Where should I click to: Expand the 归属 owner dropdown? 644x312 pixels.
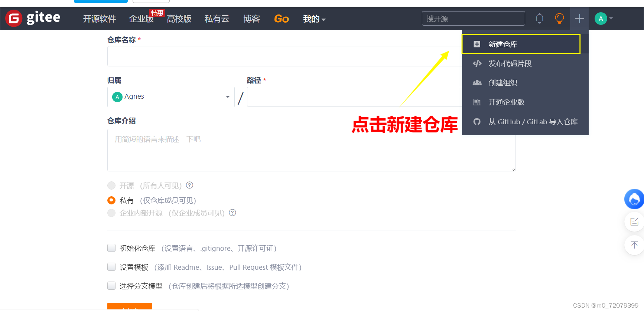click(x=171, y=97)
